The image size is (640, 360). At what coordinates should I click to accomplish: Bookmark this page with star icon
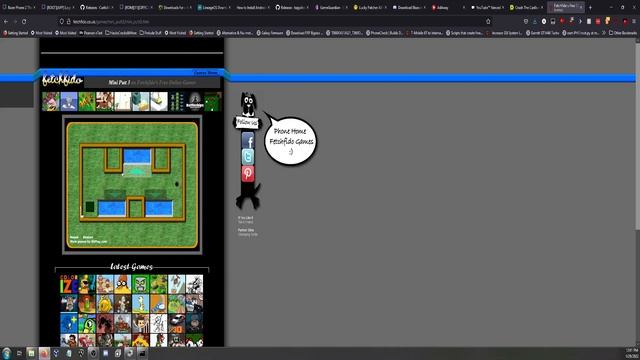pyautogui.click(x=488, y=21)
